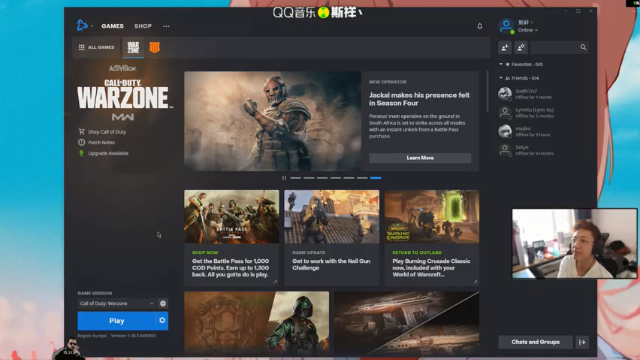Click the blue Play button
The image size is (640, 360).
pos(117,320)
